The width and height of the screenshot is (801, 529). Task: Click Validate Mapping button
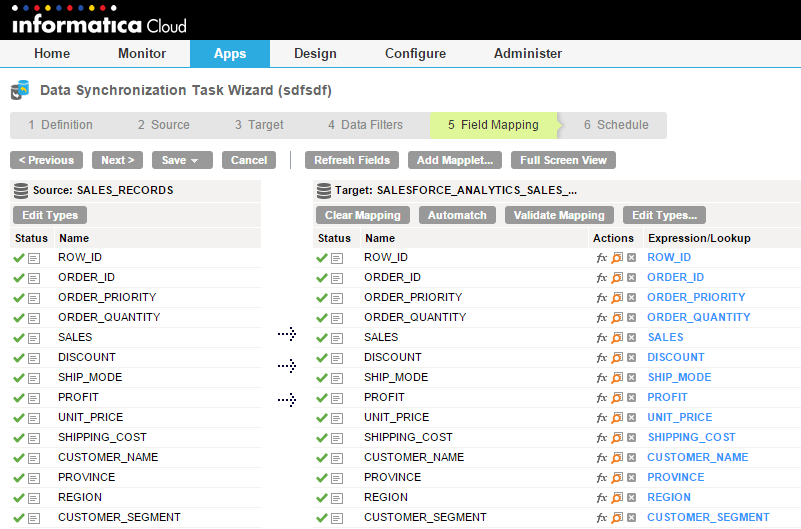559,215
